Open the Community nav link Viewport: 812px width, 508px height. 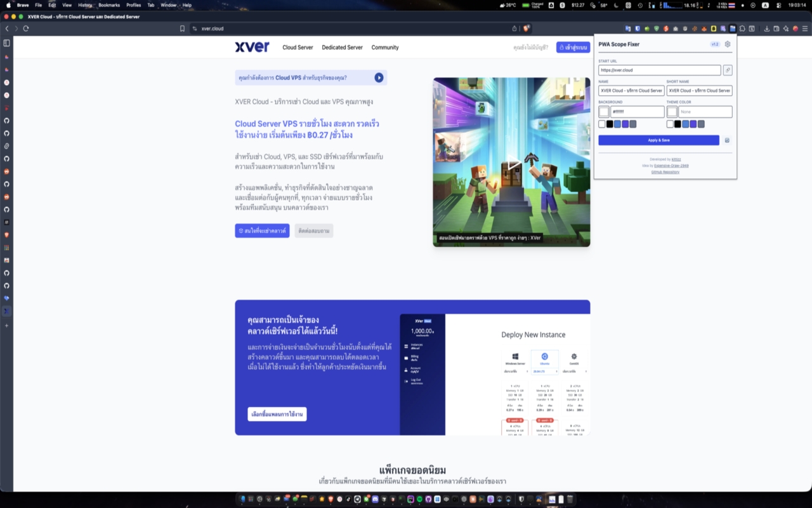(385, 48)
